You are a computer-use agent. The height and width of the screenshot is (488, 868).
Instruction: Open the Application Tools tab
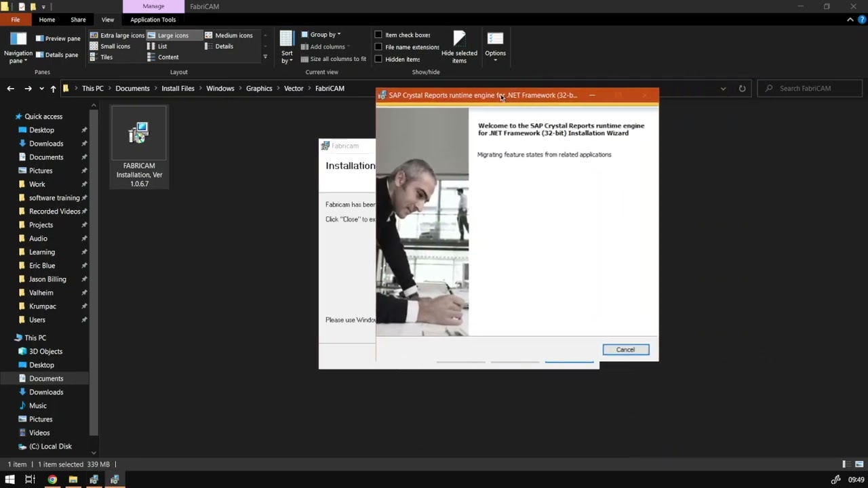(x=153, y=20)
